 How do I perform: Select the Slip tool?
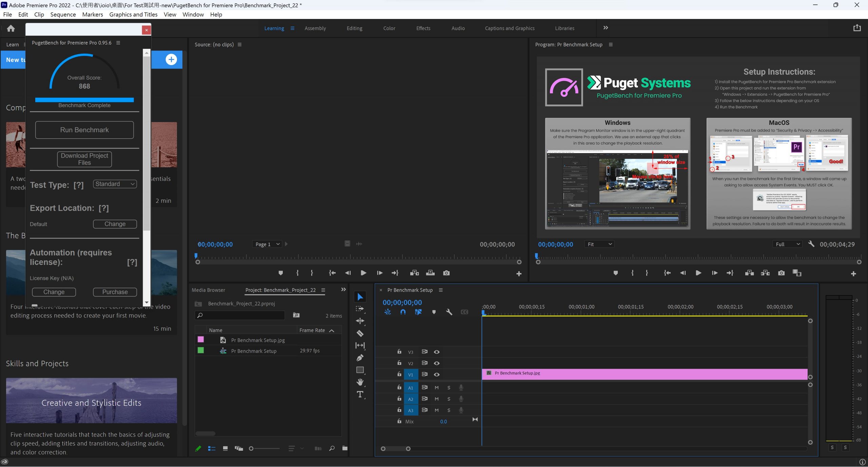click(x=360, y=345)
